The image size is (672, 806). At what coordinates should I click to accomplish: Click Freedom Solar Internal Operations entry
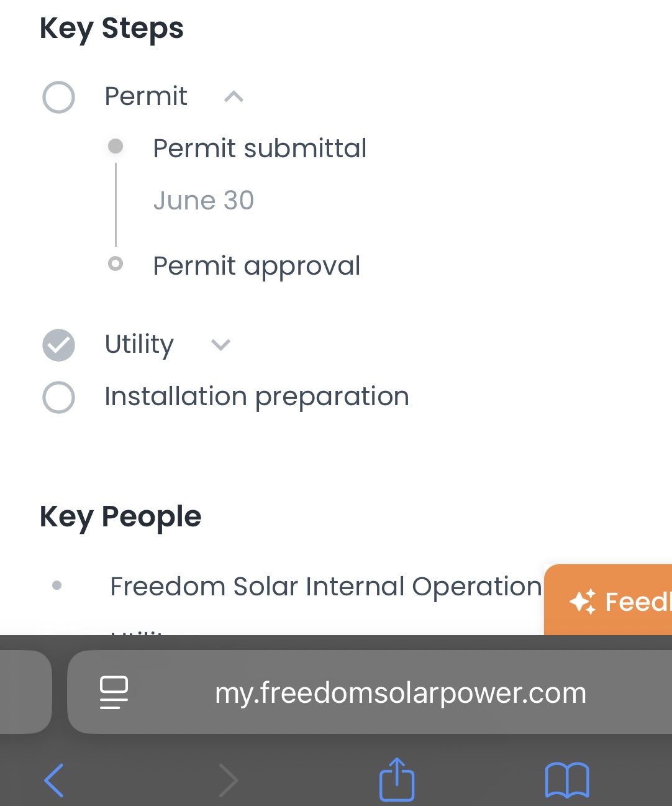325,586
